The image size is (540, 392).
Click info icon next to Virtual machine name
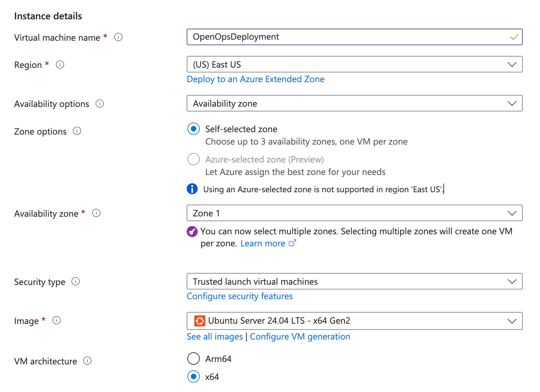click(x=118, y=37)
